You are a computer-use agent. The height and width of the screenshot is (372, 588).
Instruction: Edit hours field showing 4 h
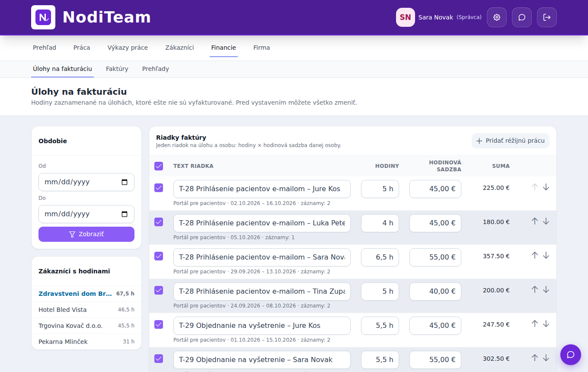tap(380, 223)
